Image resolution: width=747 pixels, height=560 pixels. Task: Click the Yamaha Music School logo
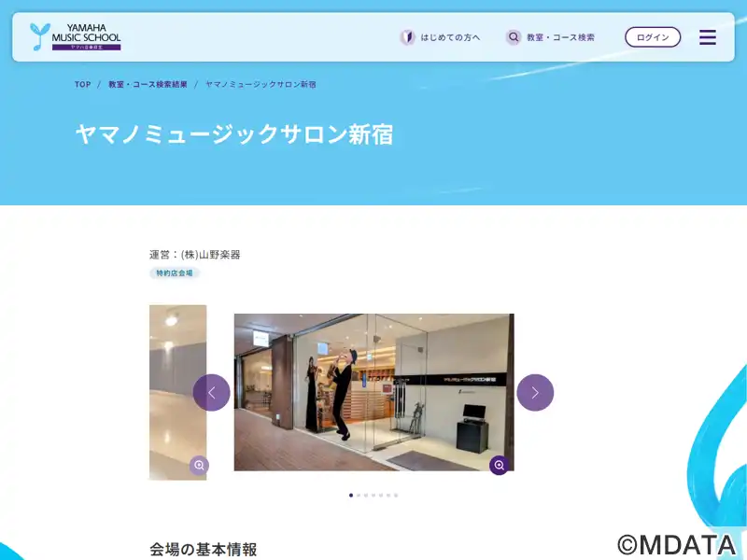tap(76, 36)
